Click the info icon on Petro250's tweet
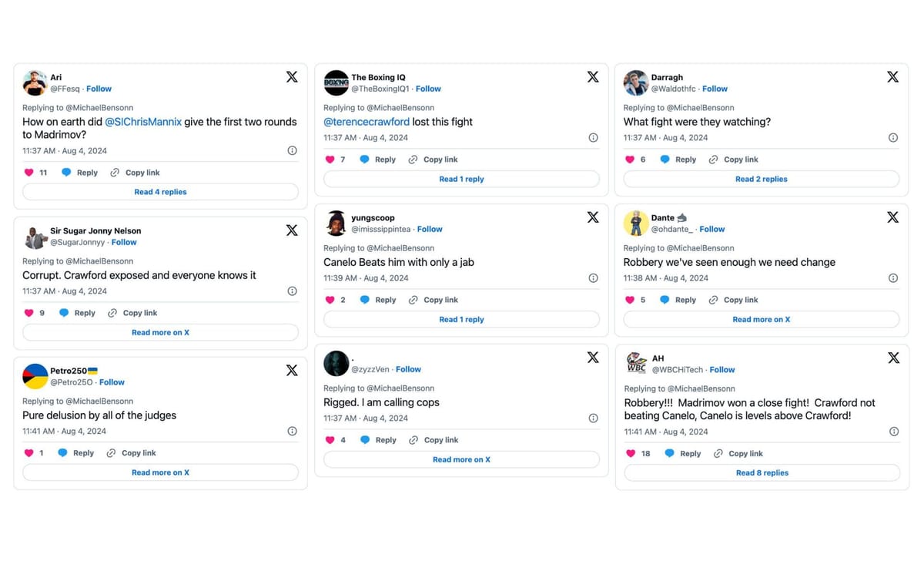This screenshot has width=924, height=578. click(x=292, y=432)
